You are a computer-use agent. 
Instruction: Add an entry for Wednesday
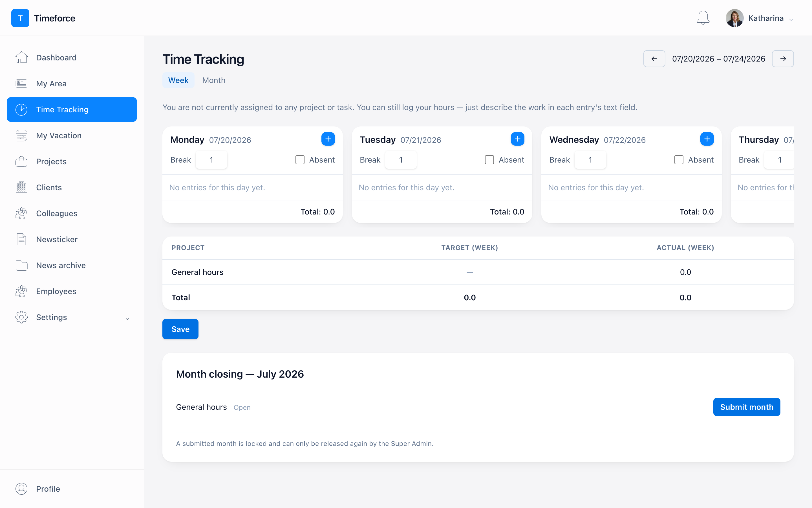[707, 139]
